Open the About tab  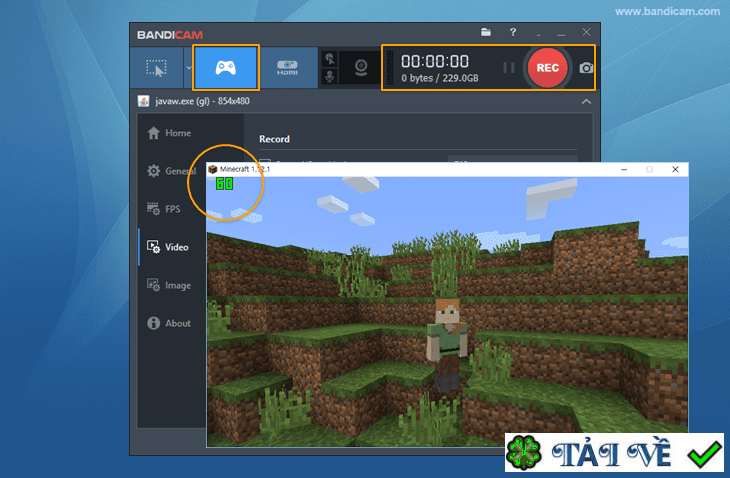click(x=169, y=323)
